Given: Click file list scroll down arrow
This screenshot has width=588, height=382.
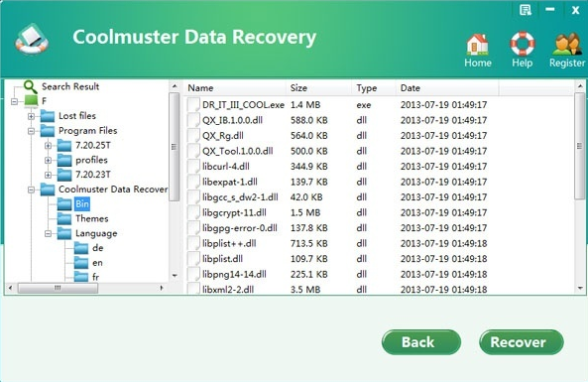Looking at the screenshot, I should [580, 289].
